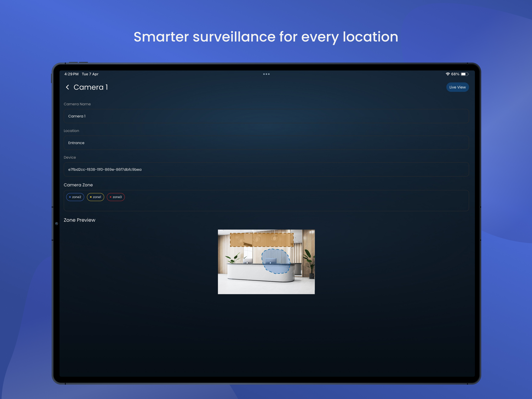Click the 68% battery percentage
The image size is (532, 399).
pos(455,74)
